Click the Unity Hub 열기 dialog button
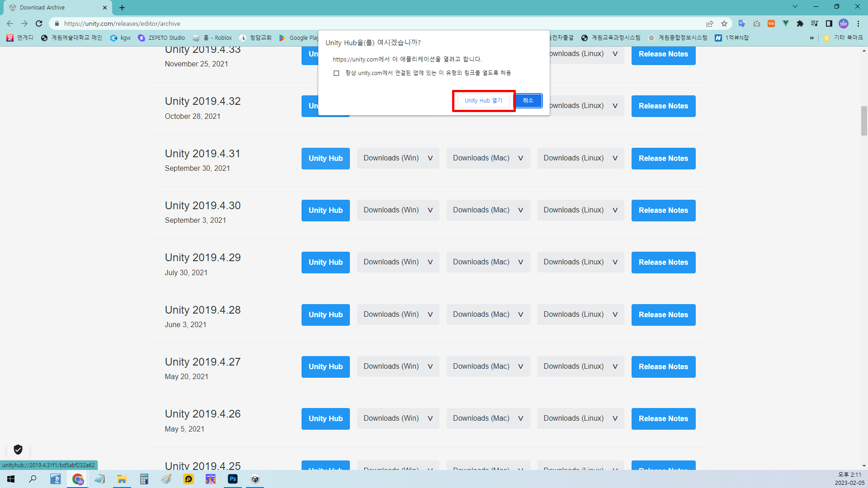The height and width of the screenshot is (488, 868). (483, 101)
